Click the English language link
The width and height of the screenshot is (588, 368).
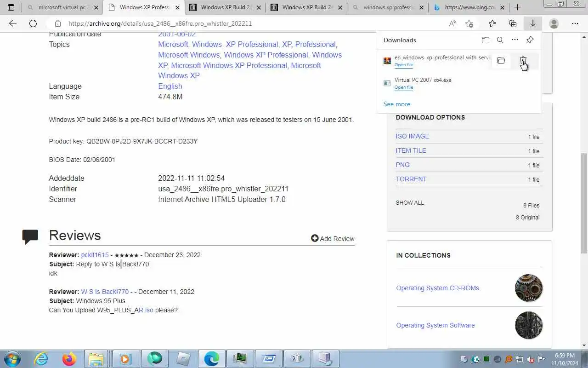(170, 86)
